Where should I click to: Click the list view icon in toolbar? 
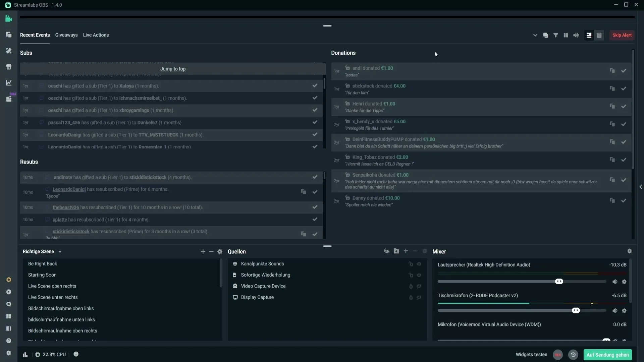(x=599, y=35)
